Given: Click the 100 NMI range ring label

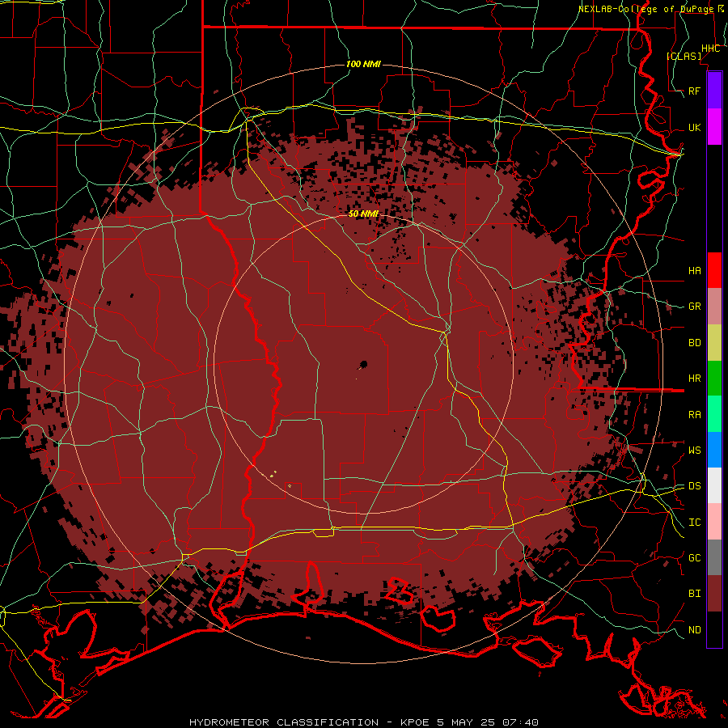Looking at the screenshot, I should pyautogui.click(x=363, y=64).
